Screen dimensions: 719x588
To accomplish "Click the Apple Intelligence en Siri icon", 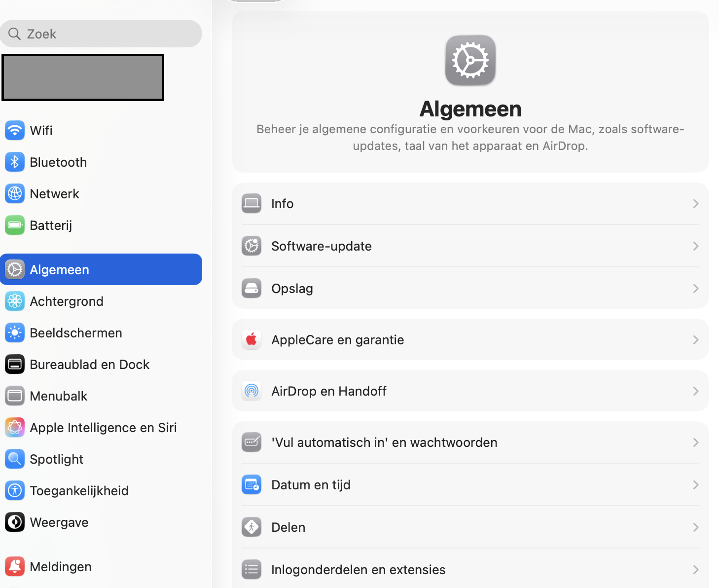I will (x=15, y=427).
